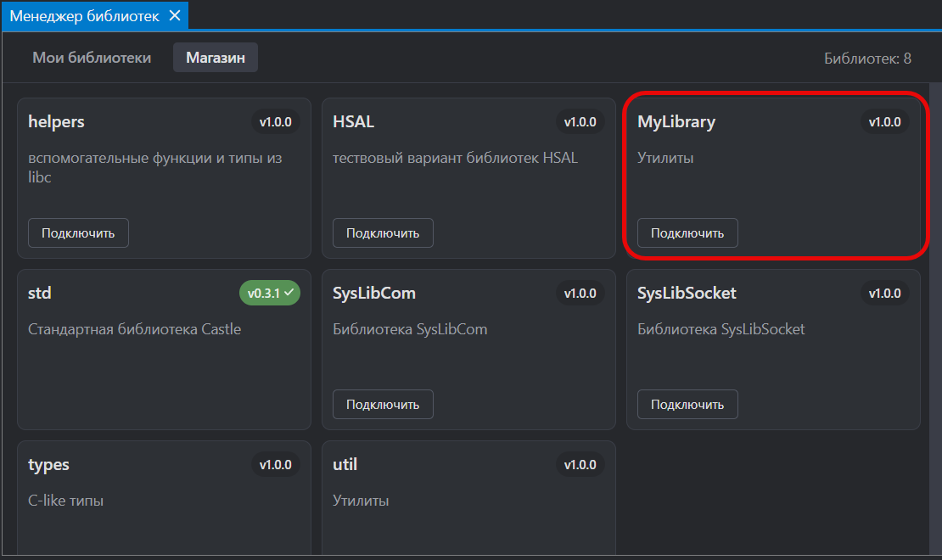Click the 'C-like типы' description
Screen dimensions: 942x560
66,501
